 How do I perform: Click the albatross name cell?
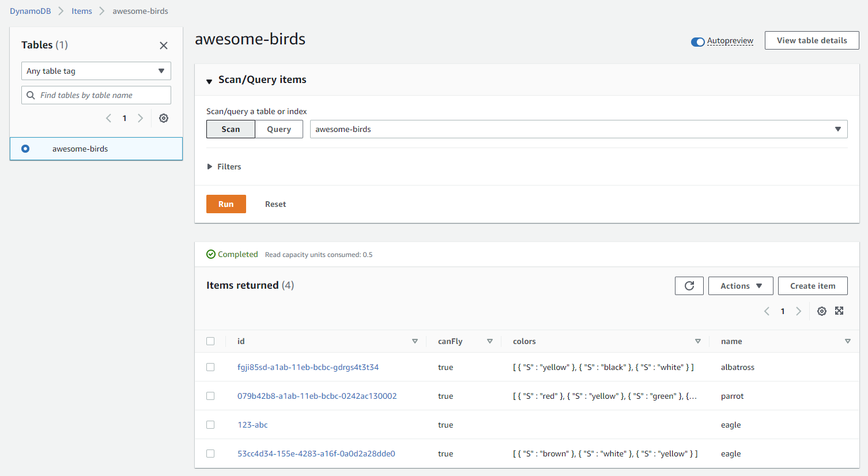pos(738,367)
